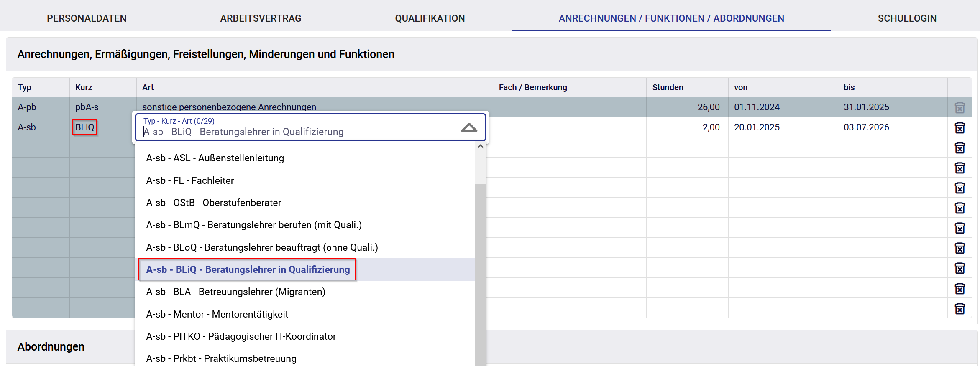This screenshot has height=366, width=980.
Task: Pick A-sb - Mentor - Mentorentätigkeit
Action: [x=217, y=314]
